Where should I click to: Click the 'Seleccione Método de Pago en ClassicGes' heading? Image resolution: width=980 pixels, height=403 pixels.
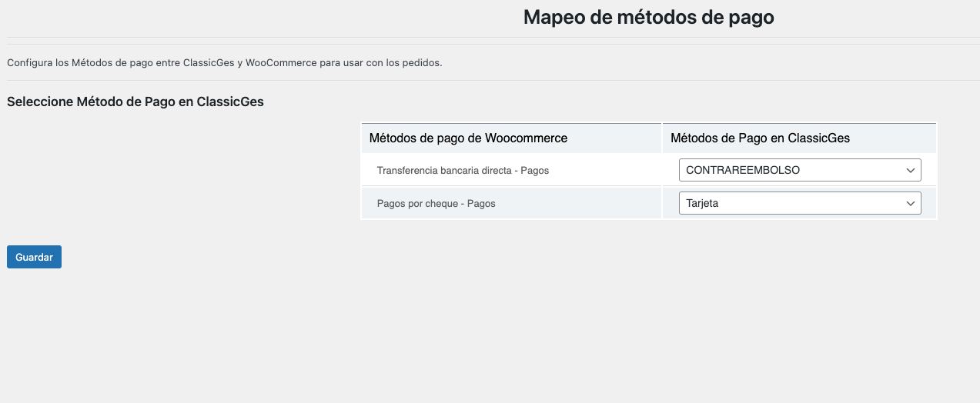click(135, 102)
